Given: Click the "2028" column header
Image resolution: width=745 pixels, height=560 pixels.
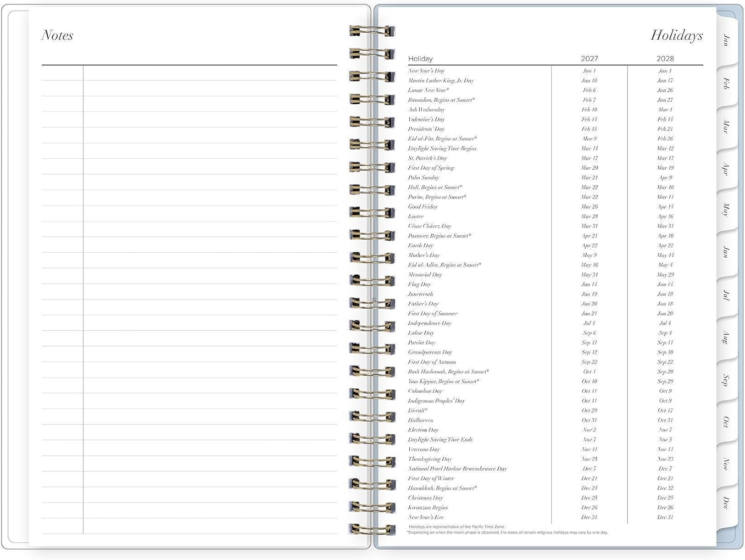Looking at the screenshot, I should tap(665, 59).
